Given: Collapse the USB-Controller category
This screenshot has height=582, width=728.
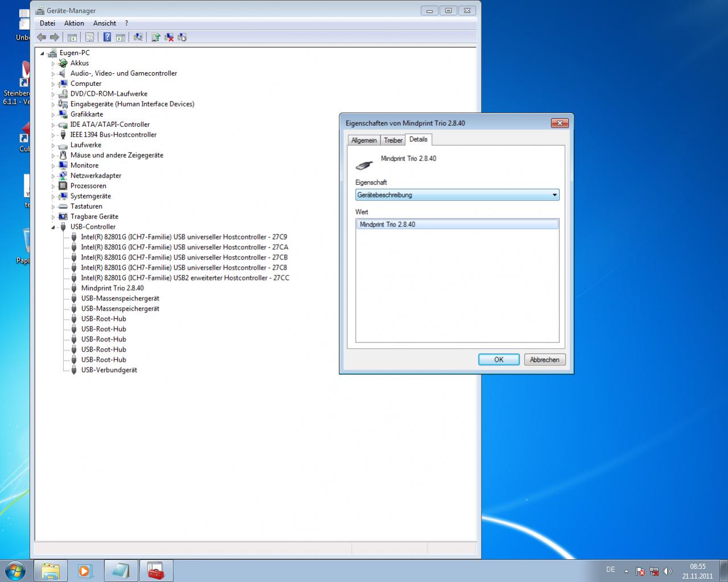Looking at the screenshot, I should tap(54, 228).
